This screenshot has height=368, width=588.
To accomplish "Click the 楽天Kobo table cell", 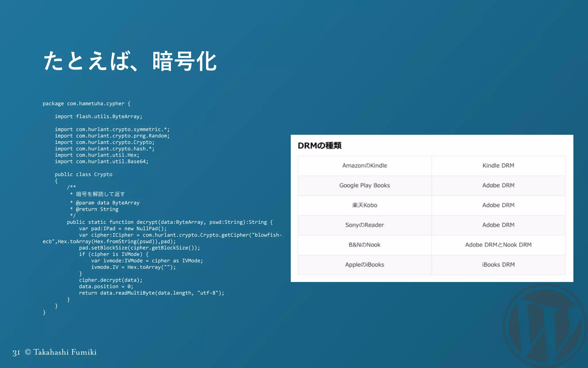I will [x=365, y=205].
